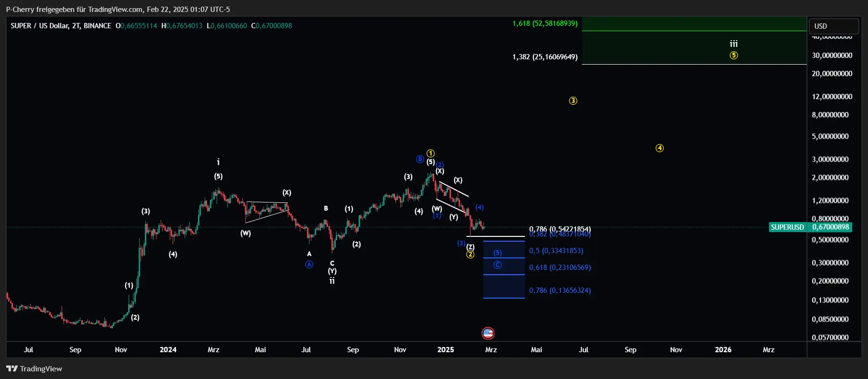
Task: Click the 0,13000000 price axis label
Action: tap(830, 300)
